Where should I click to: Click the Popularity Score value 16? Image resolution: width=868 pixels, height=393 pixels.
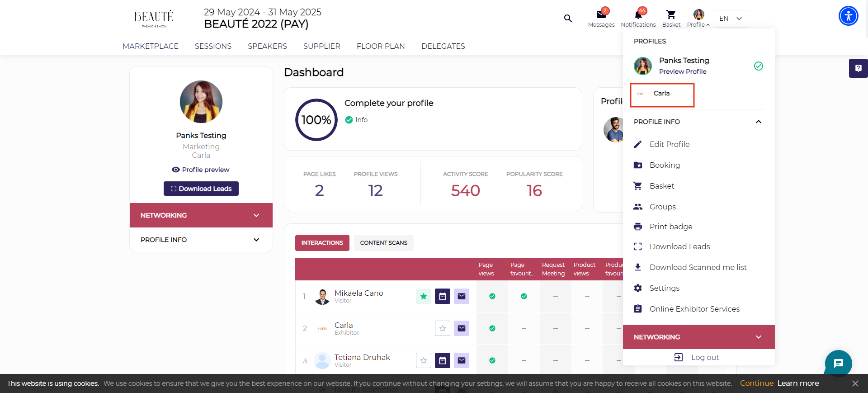pyautogui.click(x=534, y=190)
